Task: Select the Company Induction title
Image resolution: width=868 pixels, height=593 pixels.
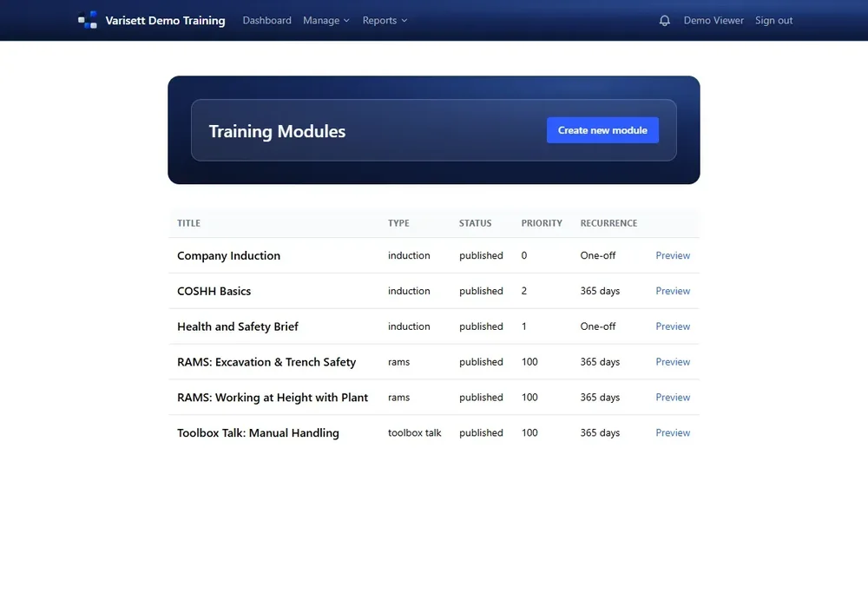Action: [x=228, y=256]
